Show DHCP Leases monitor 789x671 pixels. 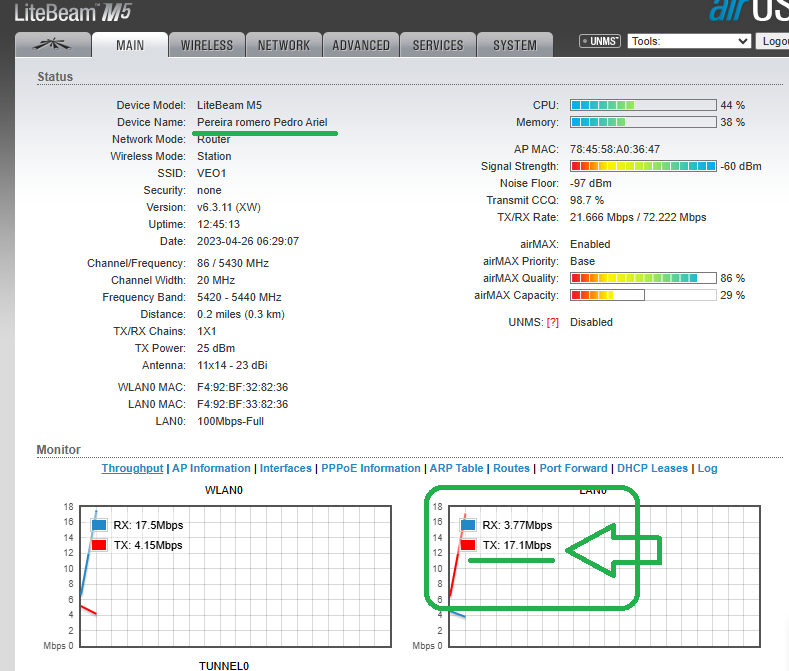click(652, 468)
